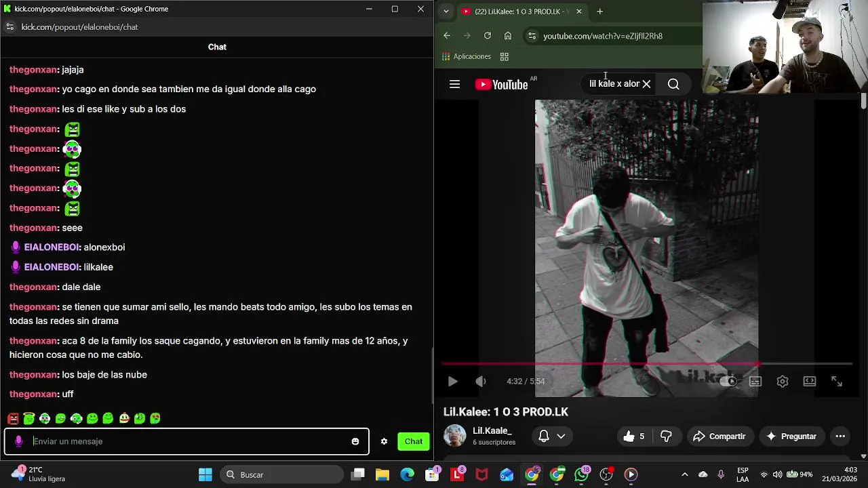Toggle subtitles on the video player
Viewport: 868px width, 488px height.
[x=755, y=382]
